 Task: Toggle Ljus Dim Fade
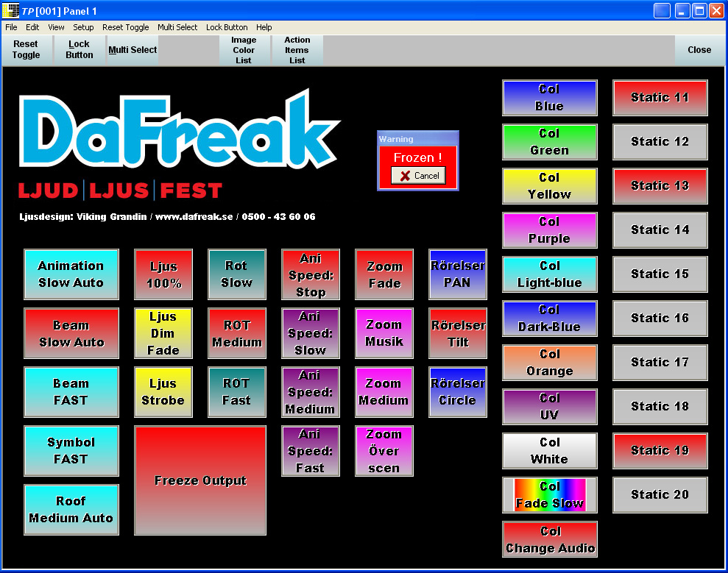point(163,333)
